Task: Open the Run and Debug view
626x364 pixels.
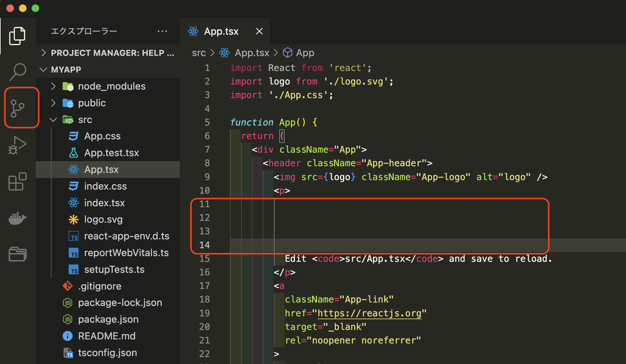Action: (x=17, y=145)
